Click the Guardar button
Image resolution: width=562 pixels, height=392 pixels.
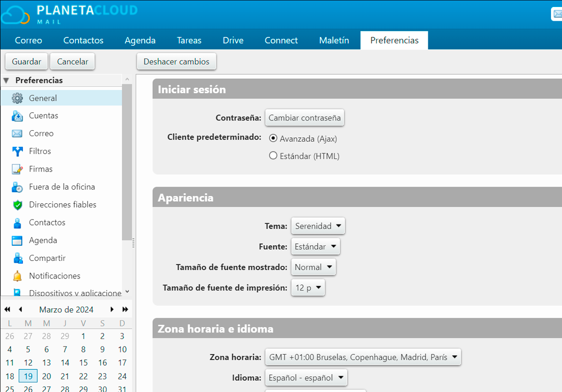(27, 62)
